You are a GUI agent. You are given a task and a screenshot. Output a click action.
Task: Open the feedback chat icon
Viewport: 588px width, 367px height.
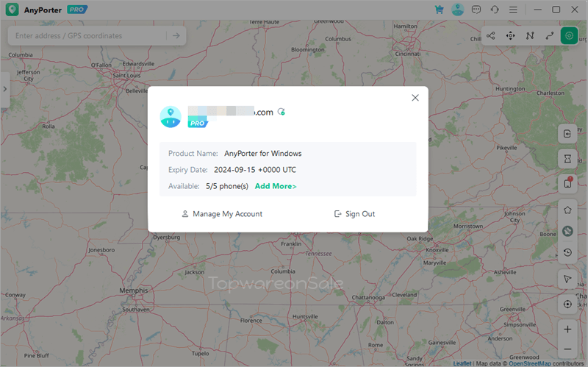[x=476, y=10]
